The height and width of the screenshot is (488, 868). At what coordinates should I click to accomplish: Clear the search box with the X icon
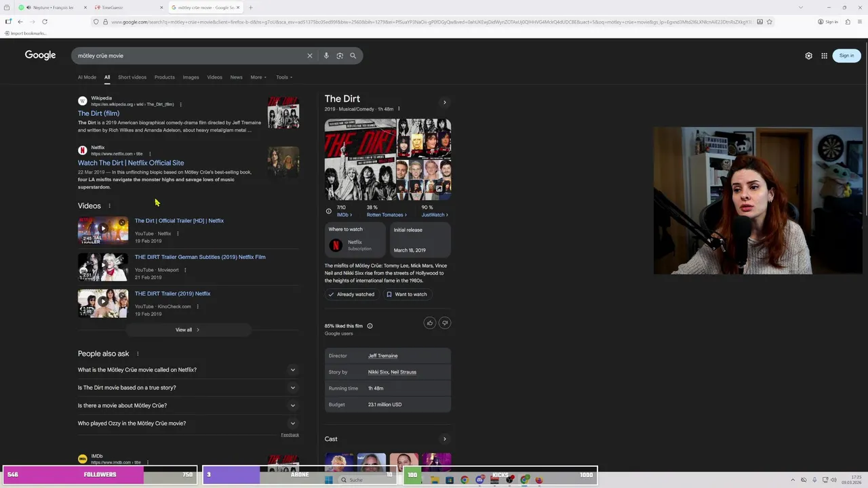(310, 56)
